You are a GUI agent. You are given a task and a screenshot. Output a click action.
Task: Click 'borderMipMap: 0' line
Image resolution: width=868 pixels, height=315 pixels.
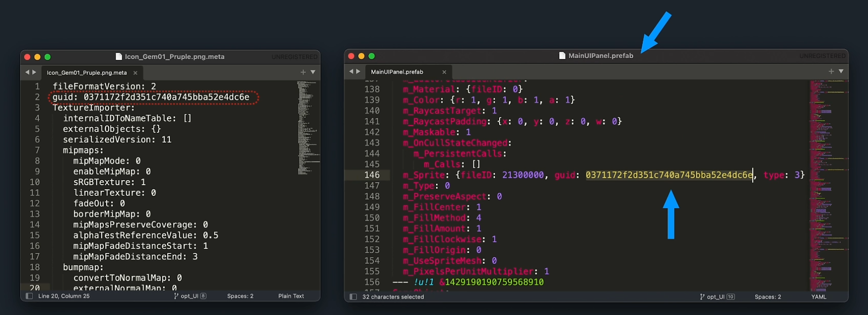click(112, 214)
